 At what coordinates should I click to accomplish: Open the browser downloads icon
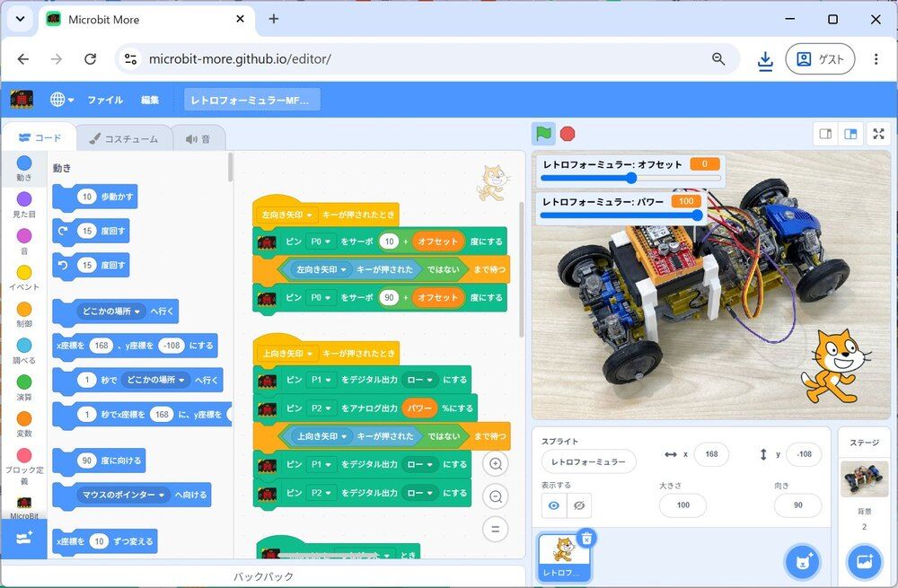coord(765,59)
